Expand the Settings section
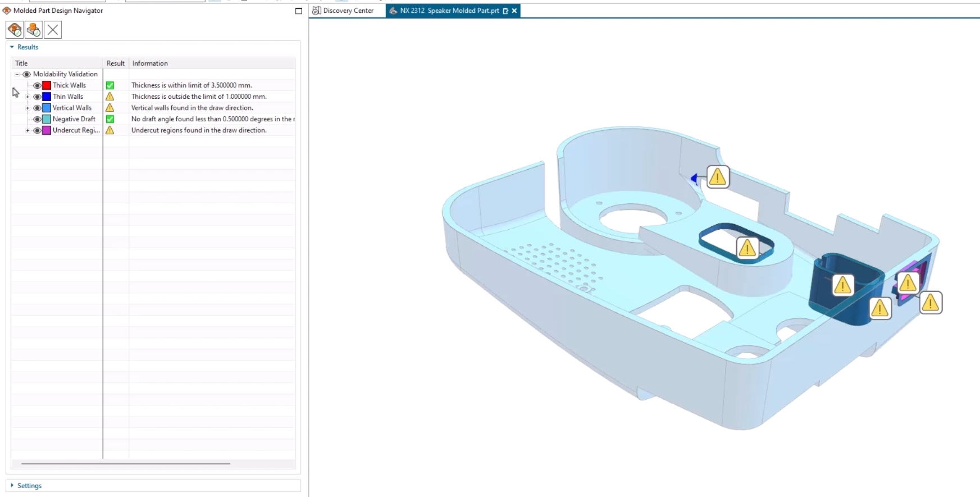 (13, 485)
